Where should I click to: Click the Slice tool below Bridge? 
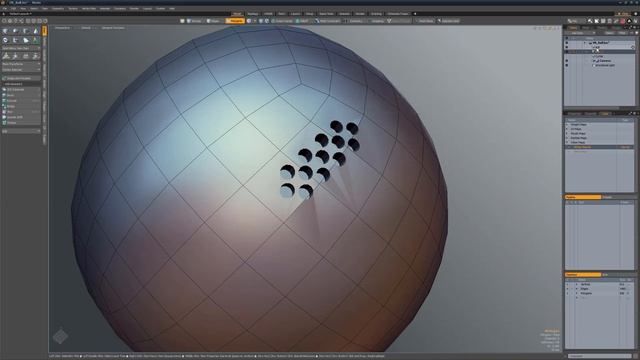click(x=21, y=111)
